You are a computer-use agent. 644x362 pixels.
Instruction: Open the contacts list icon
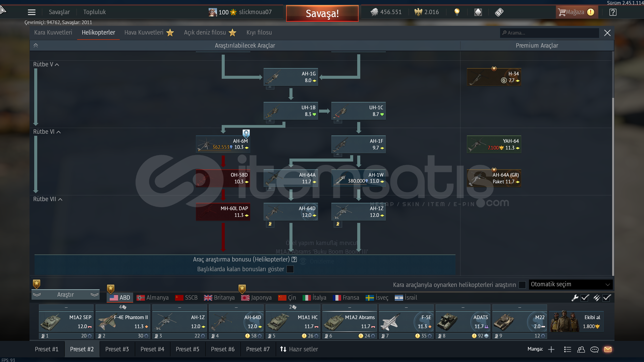(x=568, y=350)
